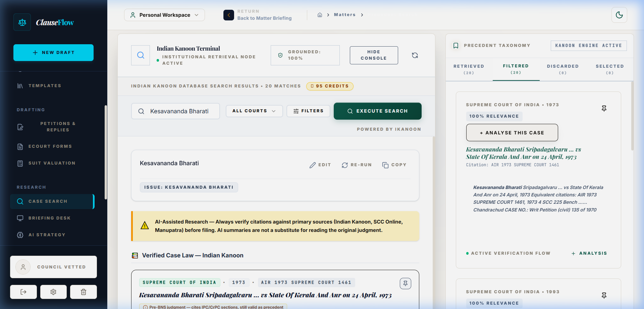Focus the Kesavananda Bharati search field
Image resolution: width=644 pixels, height=309 pixels.
(x=175, y=111)
